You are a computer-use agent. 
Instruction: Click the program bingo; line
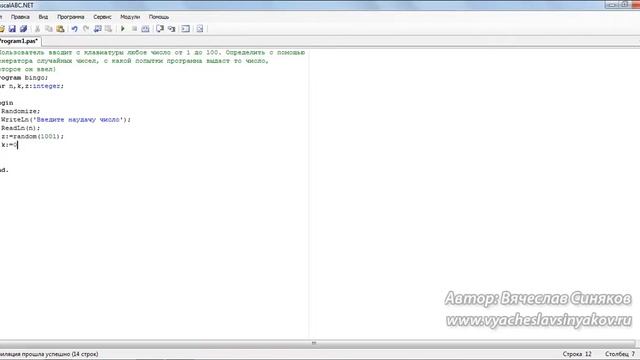click(24, 78)
